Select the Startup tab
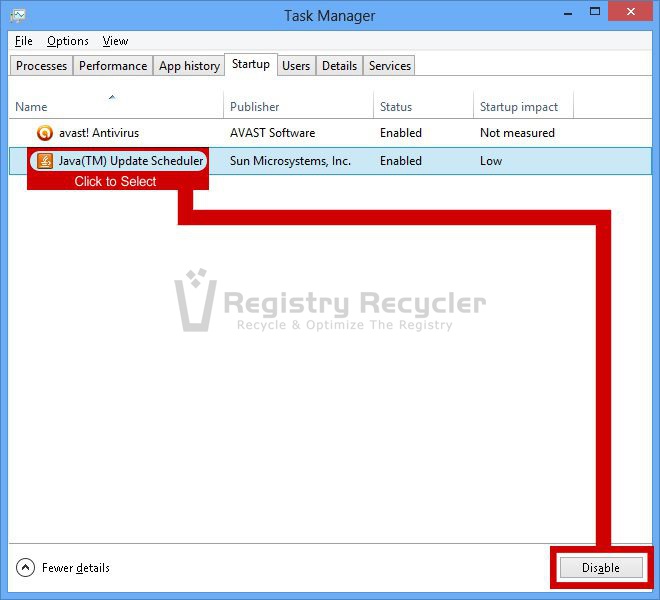 251,64
